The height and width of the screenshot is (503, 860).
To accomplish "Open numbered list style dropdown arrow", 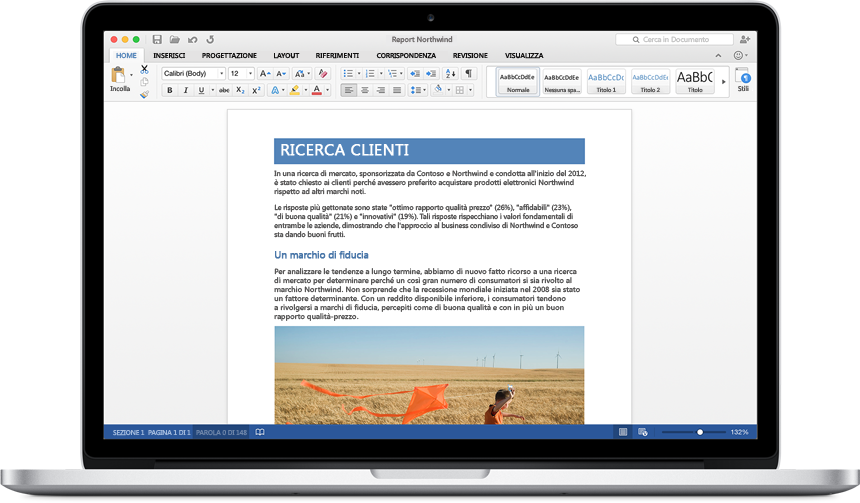I will point(381,74).
